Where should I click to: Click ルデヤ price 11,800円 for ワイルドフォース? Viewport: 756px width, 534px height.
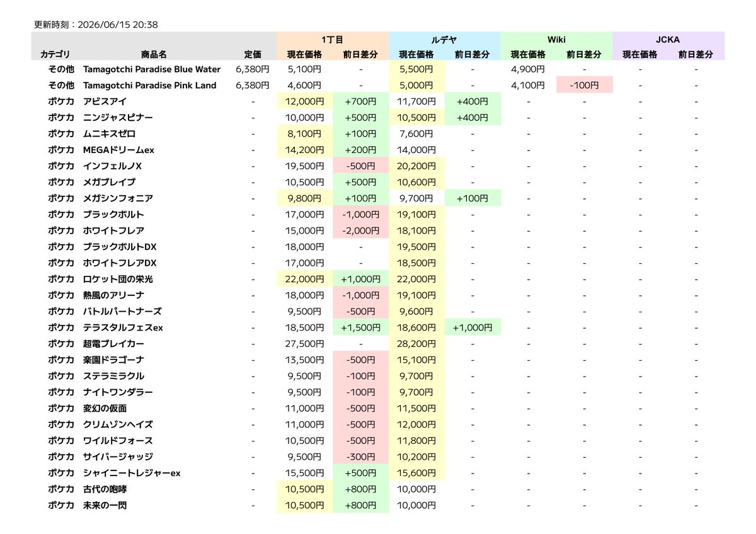tap(416, 441)
